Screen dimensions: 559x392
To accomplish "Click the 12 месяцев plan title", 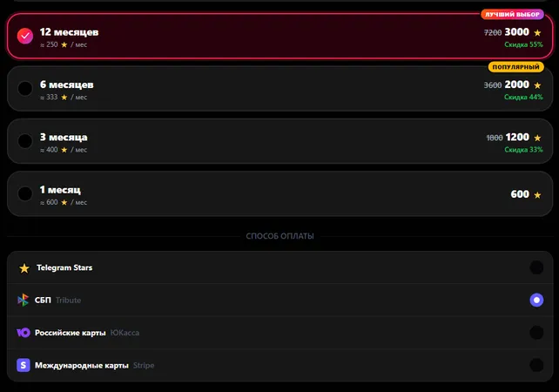I will [x=69, y=32].
